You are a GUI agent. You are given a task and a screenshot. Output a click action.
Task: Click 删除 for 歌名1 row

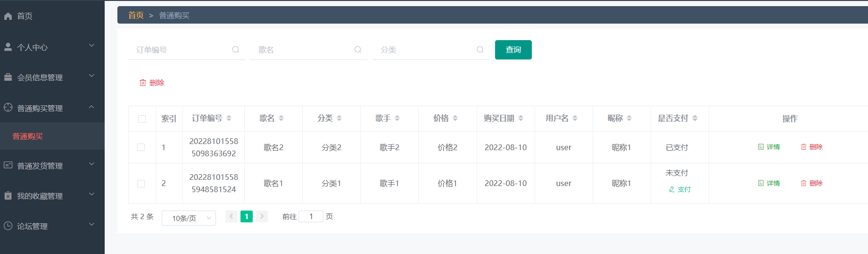[811, 183]
